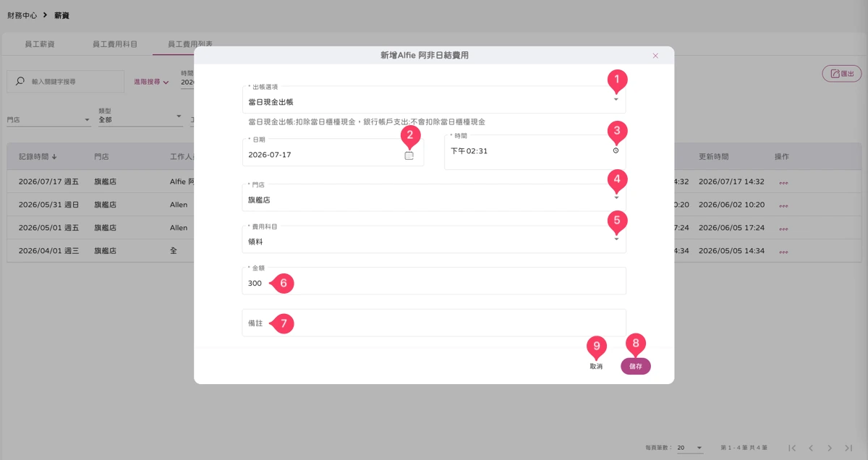Click the 2026/04/01 週三 record cell
This screenshot has height=460, width=868.
pyautogui.click(x=48, y=251)
